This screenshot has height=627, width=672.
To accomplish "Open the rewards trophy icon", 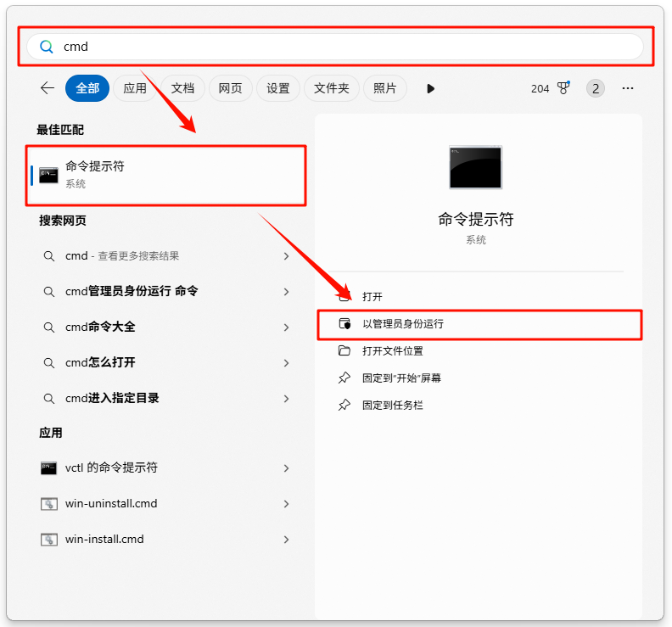I will (563, 88).
